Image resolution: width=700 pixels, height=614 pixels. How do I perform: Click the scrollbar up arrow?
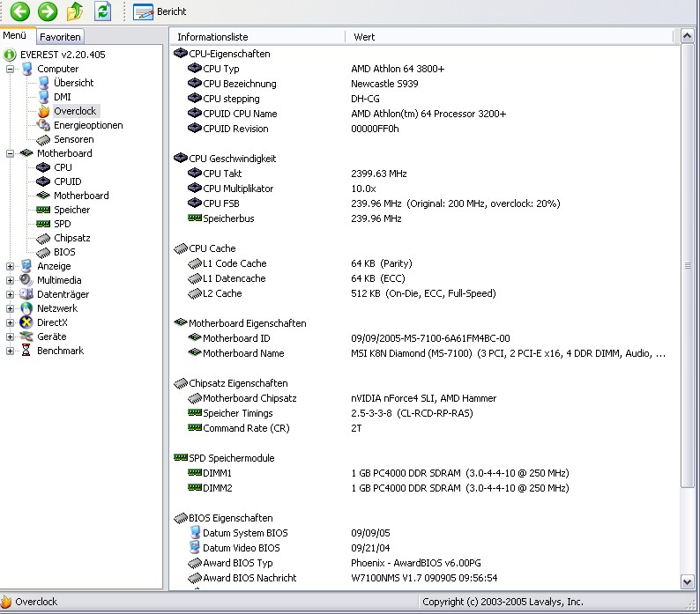tap(687, 36)
